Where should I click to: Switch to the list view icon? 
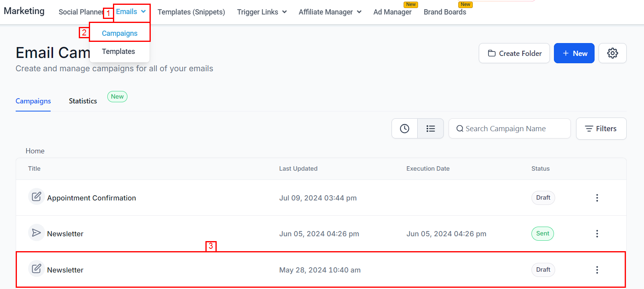point(431,128)
